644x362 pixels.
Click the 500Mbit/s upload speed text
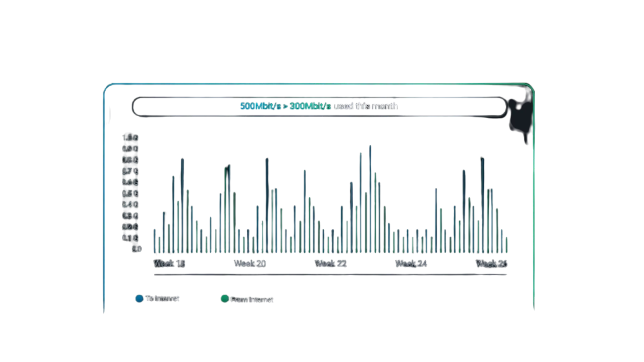pos(260,106)
